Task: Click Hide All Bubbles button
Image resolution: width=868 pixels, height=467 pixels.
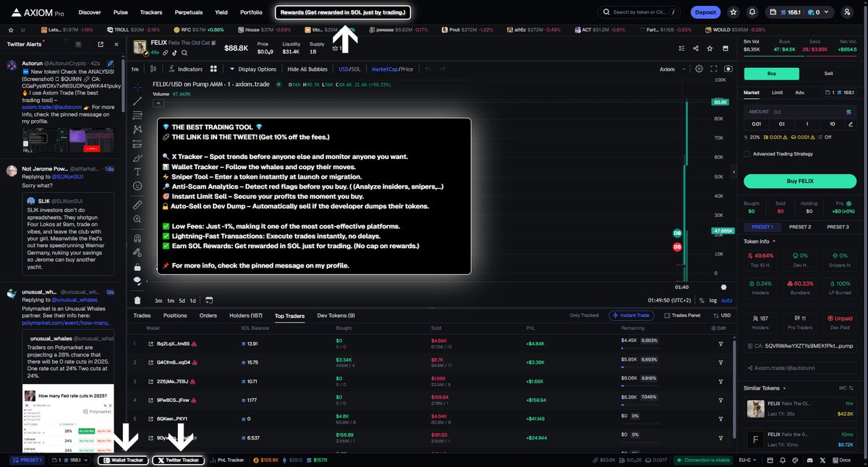Action: (307, 69)
